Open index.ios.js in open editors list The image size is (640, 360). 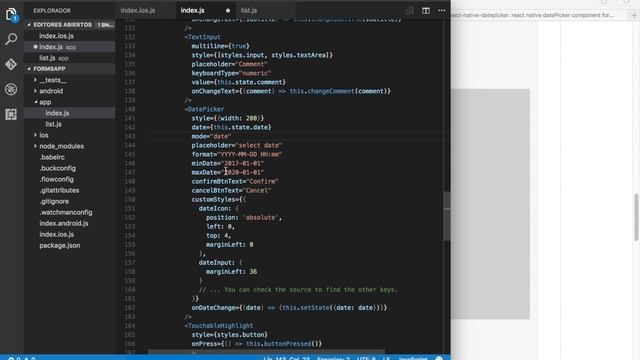[56, 36]
